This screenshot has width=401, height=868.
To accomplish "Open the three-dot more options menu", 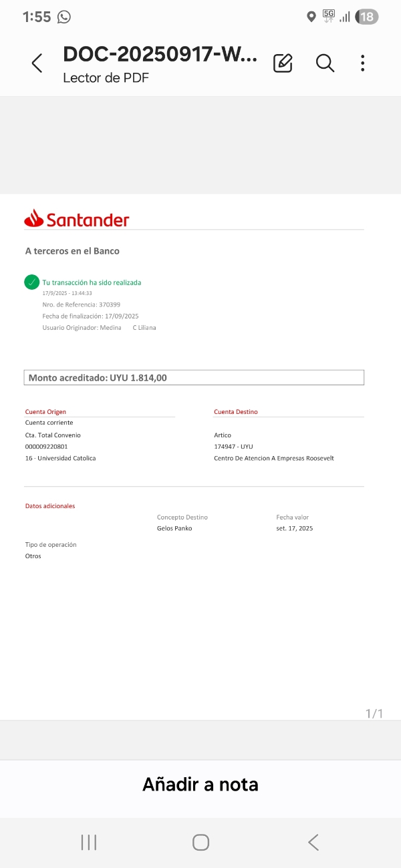I will (x=362, y=63).
